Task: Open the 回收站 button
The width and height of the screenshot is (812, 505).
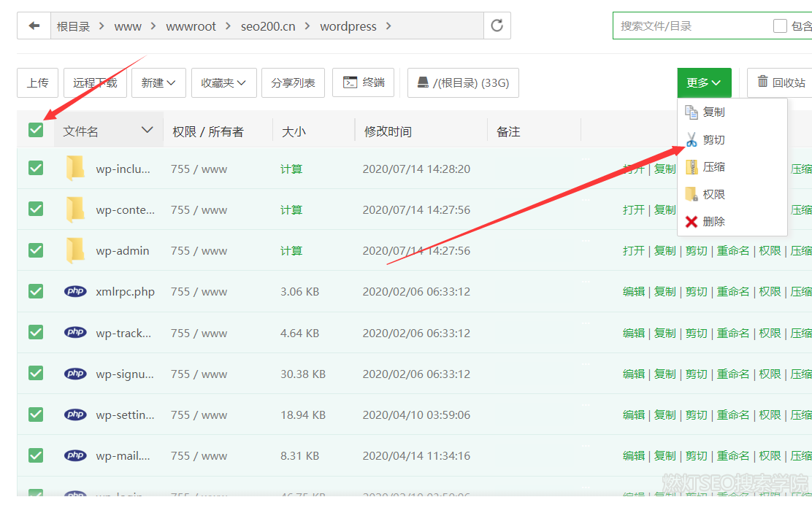Action: 781,82
